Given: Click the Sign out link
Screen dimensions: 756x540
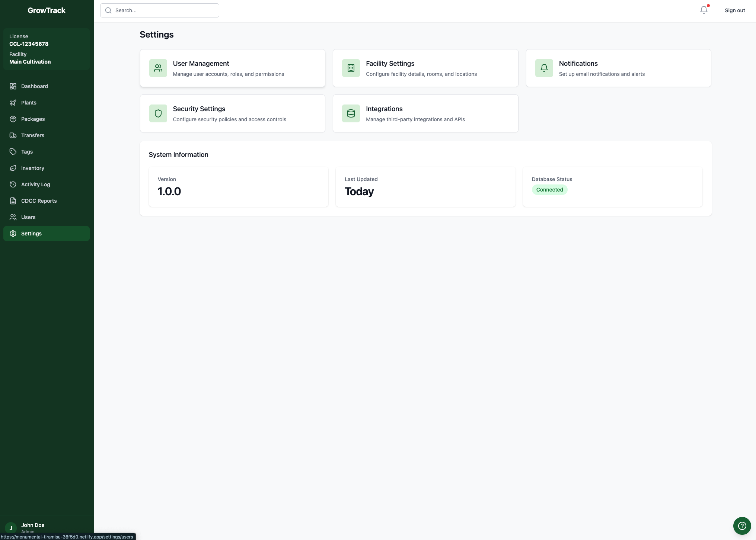Looking at the screenshot, I should coord(734,10).
